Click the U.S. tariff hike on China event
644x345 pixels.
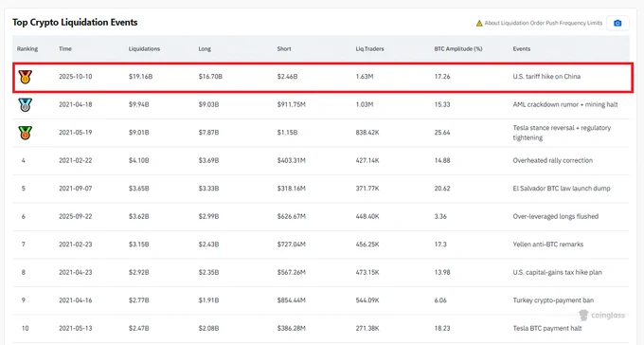click(546, 77)
